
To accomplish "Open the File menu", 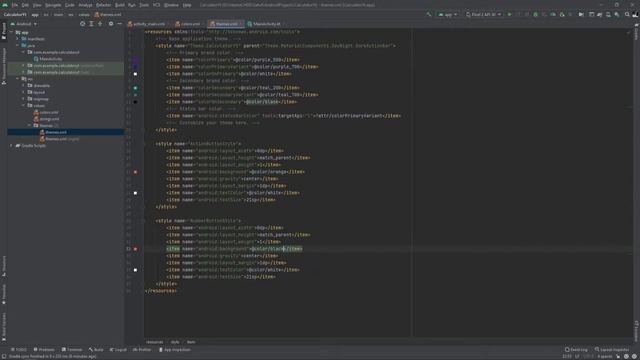I will pos(15,5).
